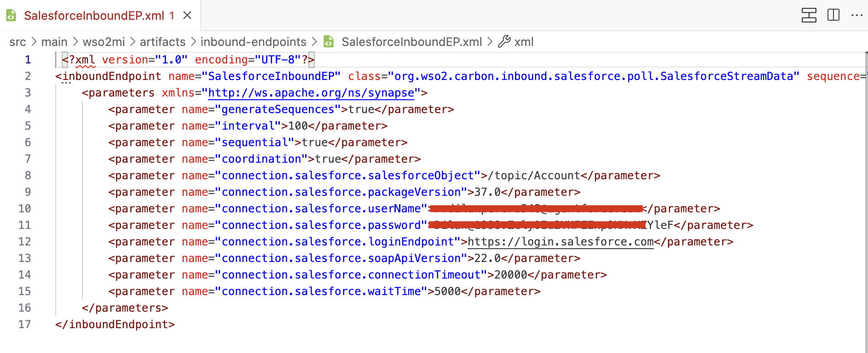Image resolution: width=868 pixels, height=353 pixels.
Task: Click the "coordination" parameter name
Action: 261,159
